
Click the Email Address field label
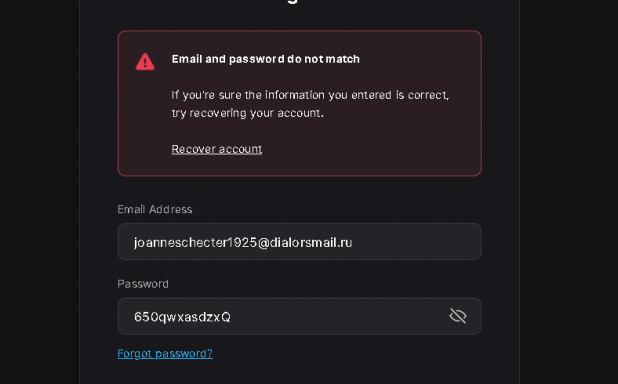pos(154,209)
